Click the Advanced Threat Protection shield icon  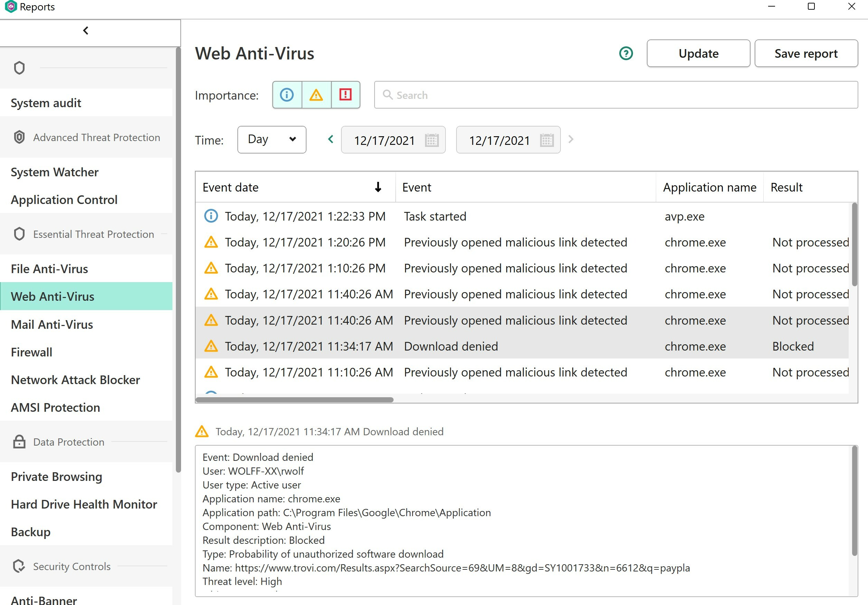19,137
